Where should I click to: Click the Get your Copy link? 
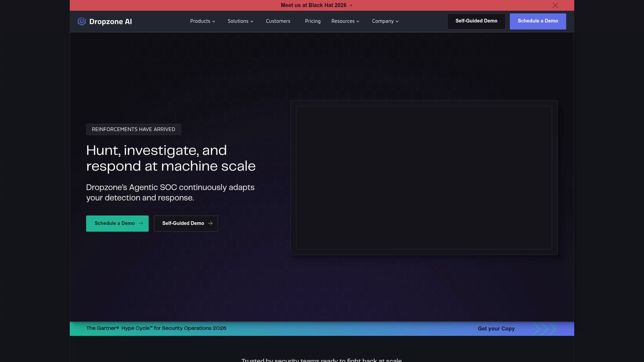tap(496, 328)
